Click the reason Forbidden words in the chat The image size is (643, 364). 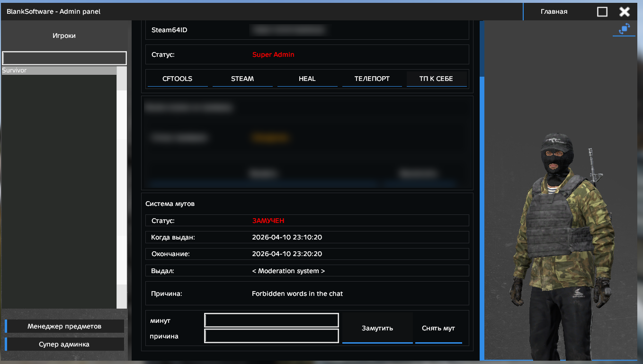297,293
